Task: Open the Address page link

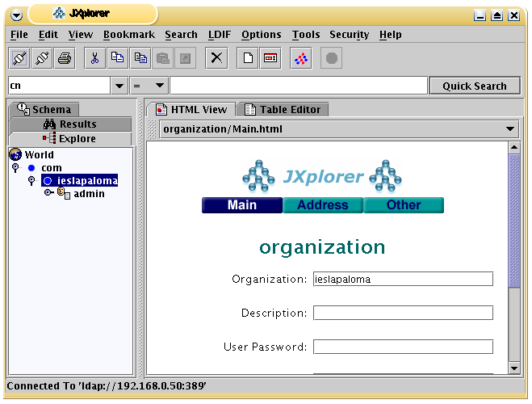Action: click(322, 205)
